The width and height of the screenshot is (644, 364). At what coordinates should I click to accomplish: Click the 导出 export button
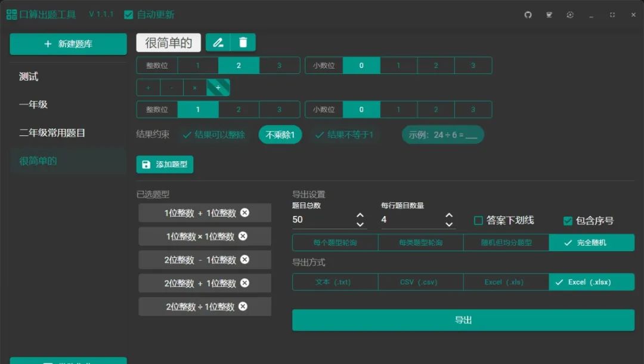pyautogui.click(x=463, y=320)
